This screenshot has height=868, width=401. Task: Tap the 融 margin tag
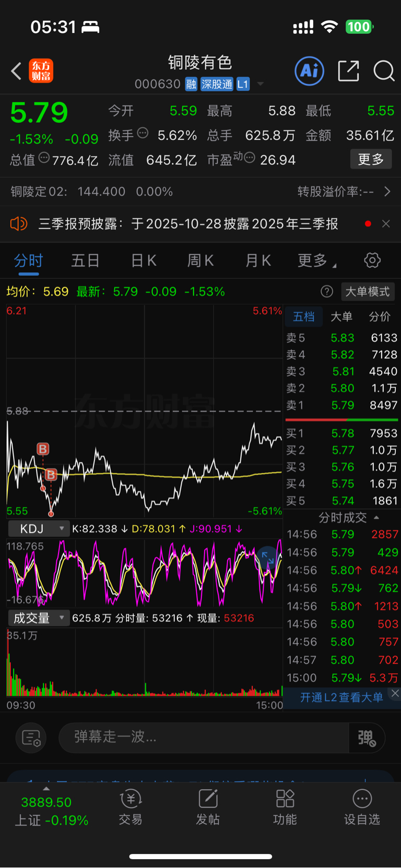coord(191,84)
